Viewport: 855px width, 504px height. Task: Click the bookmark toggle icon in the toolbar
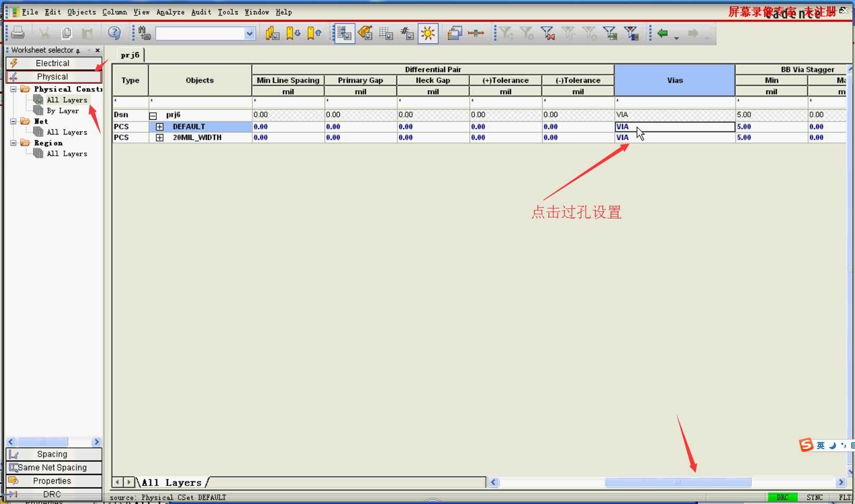click(272, 33)
